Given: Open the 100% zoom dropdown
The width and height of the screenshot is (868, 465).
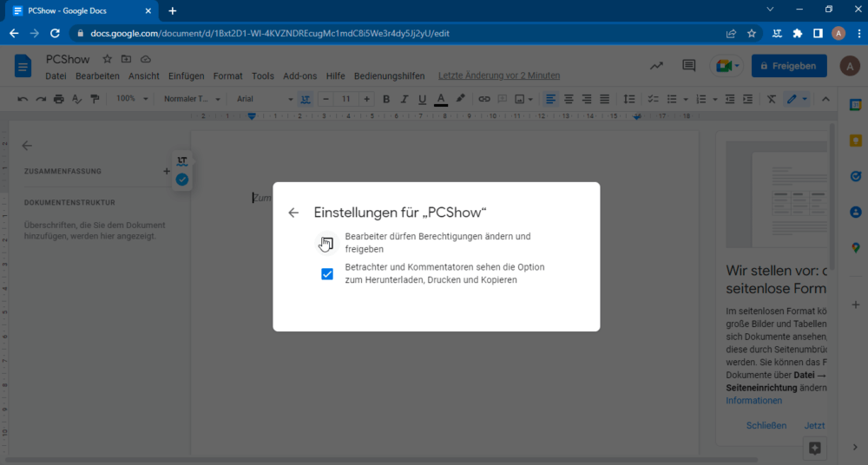Looking at the screenshot, I should pos(132,99).
